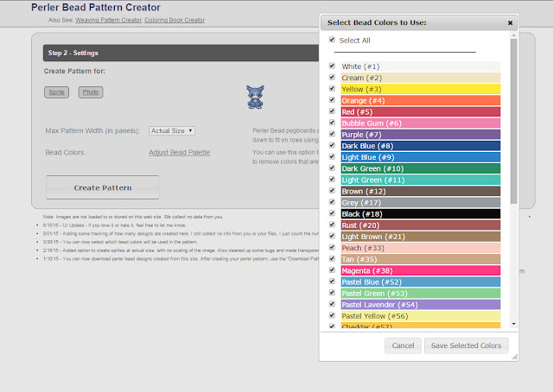Toggle the Magenta (#38) checkbox
The width and height of the screenshot is (553, 392).
[332, 269]
